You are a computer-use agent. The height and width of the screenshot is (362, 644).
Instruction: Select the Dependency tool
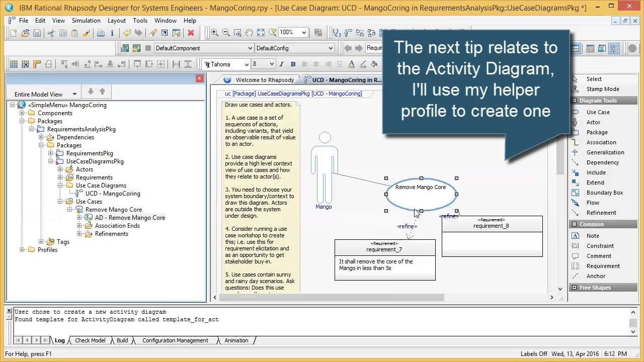602,162
